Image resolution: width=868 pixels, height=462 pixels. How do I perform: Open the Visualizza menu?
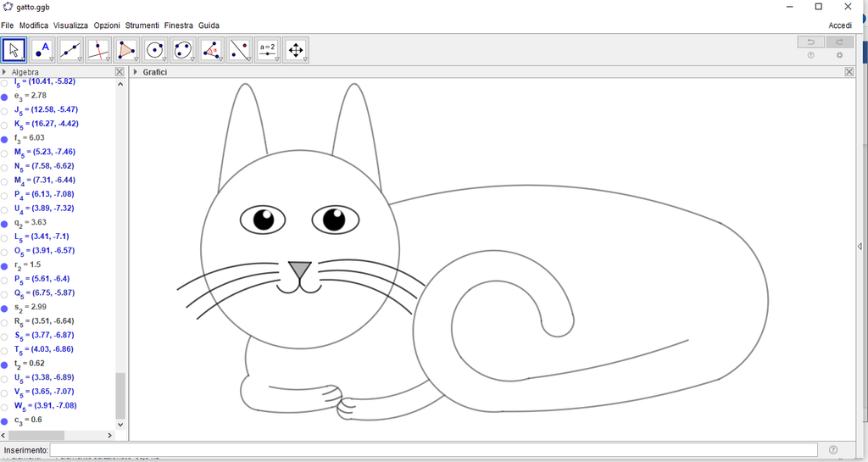(70, 25)
